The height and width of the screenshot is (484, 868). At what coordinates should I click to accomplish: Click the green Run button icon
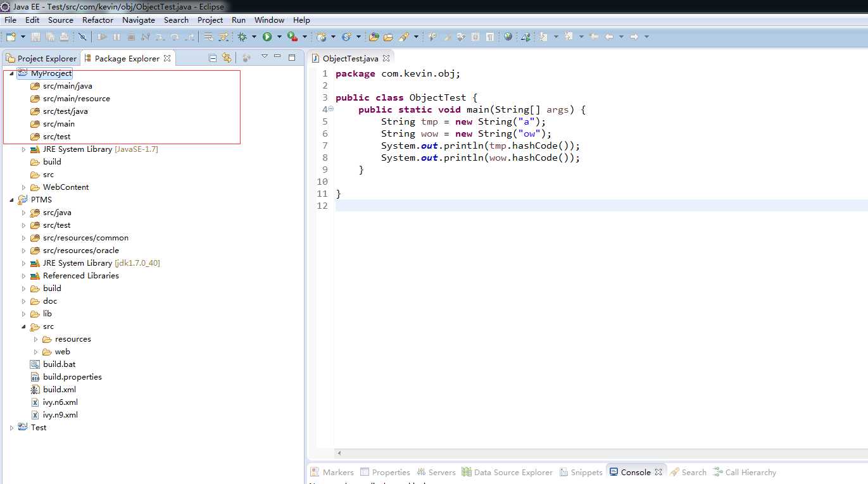267,37
